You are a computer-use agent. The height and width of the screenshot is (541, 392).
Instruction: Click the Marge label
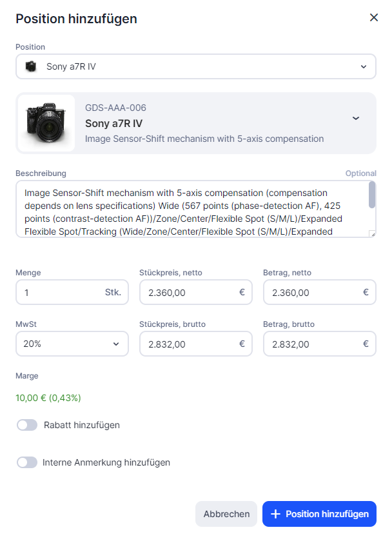(27, 376)
